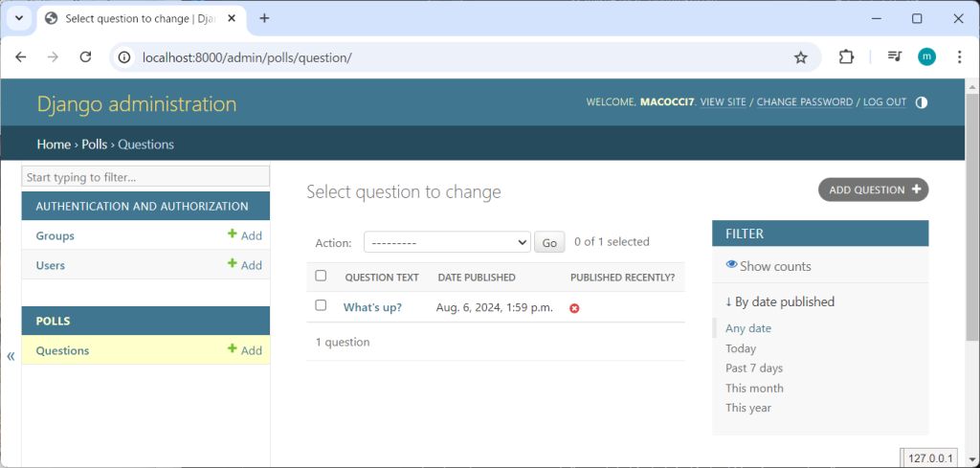
Task: Filter by Past 7 days
Action: (x=754, y=368)
